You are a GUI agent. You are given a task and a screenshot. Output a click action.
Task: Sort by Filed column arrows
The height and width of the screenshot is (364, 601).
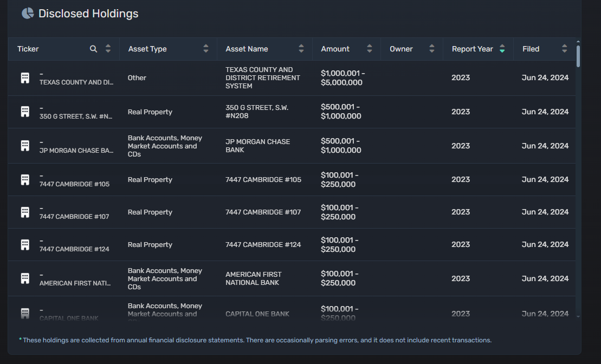point(565,49)
